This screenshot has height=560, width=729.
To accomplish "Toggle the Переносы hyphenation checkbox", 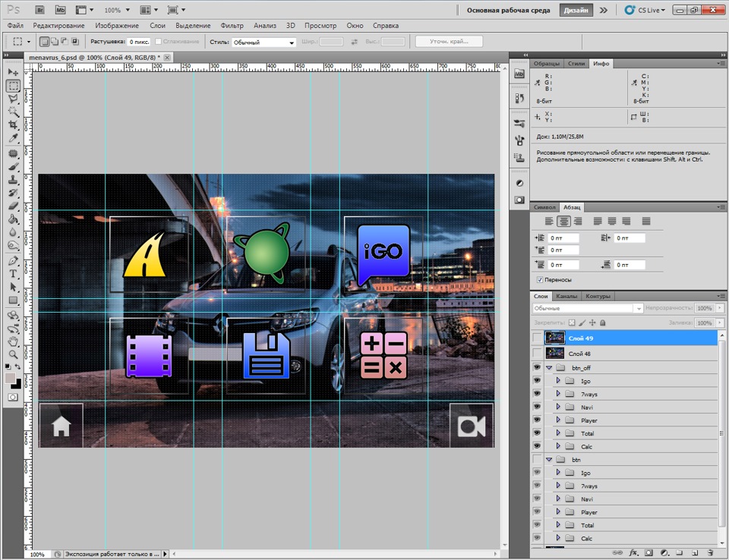I will click(540, 280).
